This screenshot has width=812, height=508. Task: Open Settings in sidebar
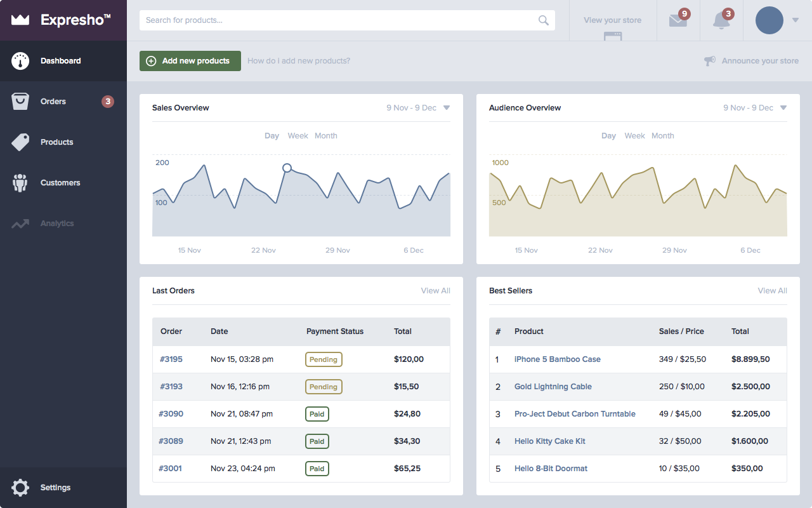point(63,488)
